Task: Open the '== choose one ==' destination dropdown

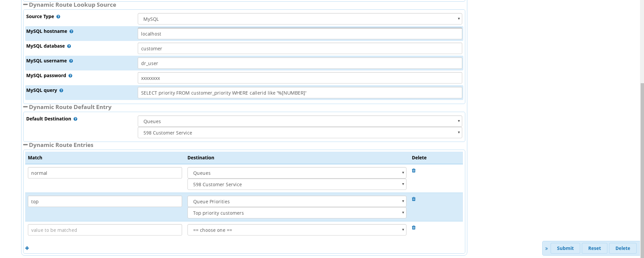Action: pyautogui.click(x=297, y=230)
